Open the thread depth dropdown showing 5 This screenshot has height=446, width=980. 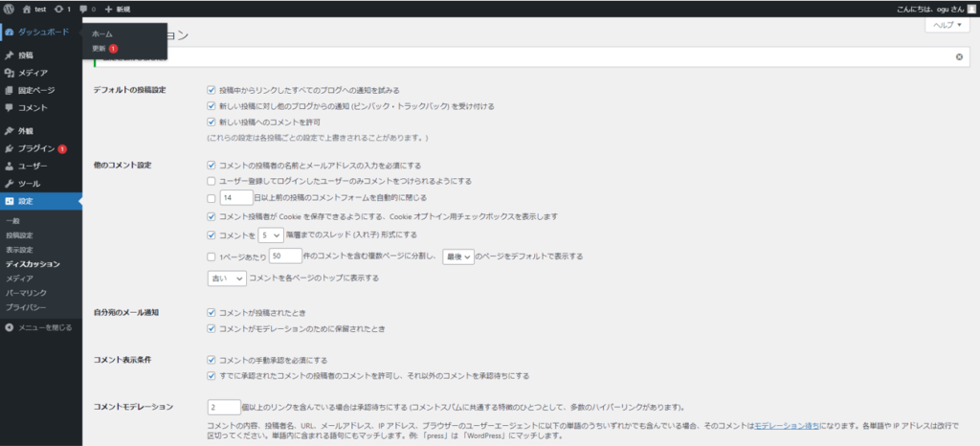coord(271,235)
